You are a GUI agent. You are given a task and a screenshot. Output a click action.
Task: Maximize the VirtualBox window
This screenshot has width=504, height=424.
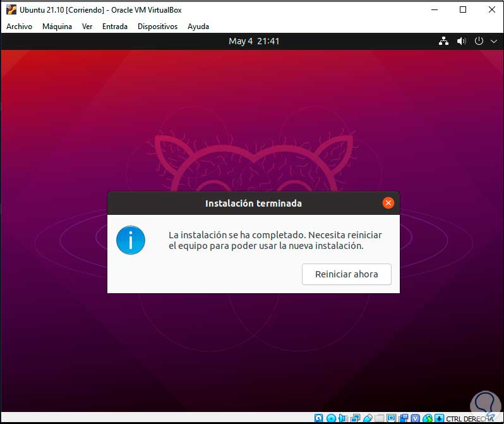coord(463,9)
